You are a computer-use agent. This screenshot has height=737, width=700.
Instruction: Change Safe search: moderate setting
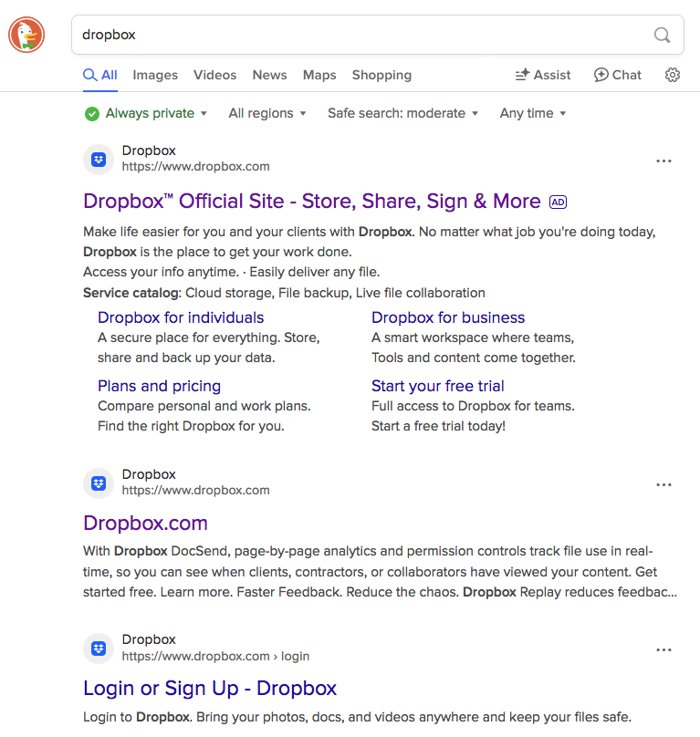(x=402, y=113)
